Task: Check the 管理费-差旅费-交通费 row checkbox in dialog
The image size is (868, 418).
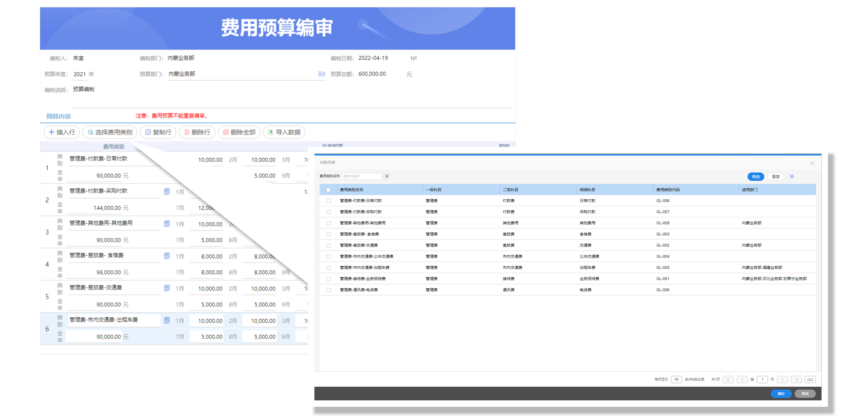Action: (328, 245)
